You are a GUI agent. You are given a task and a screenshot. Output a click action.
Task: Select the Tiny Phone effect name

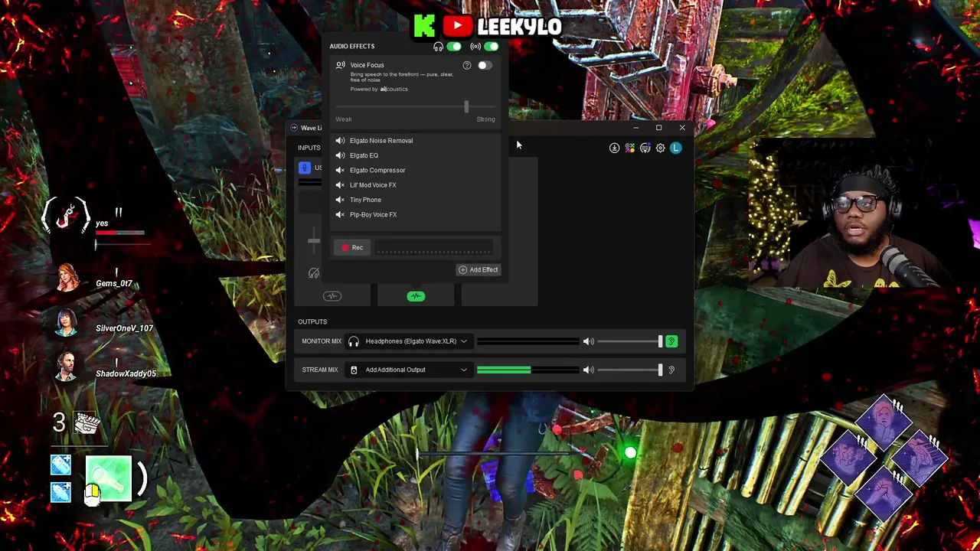pos(365,200)
